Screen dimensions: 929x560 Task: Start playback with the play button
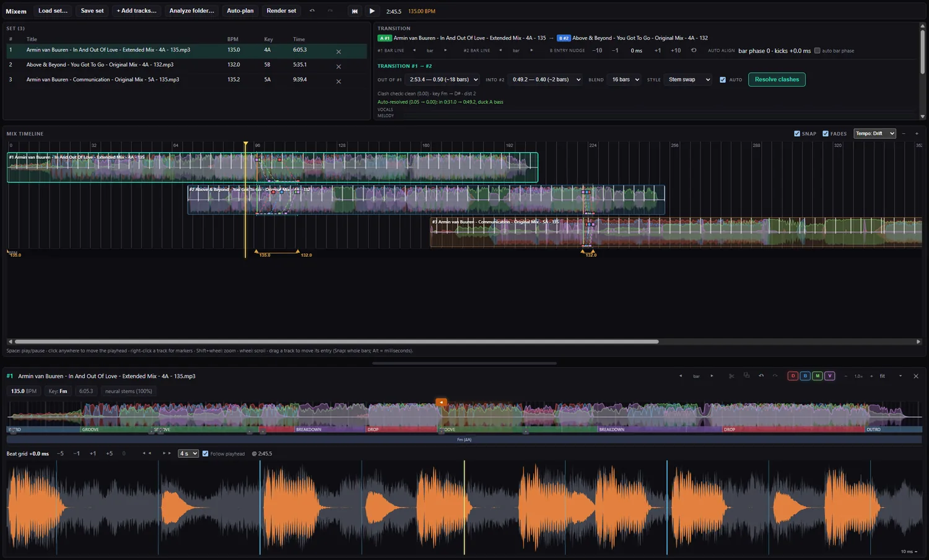pos(372,11)
